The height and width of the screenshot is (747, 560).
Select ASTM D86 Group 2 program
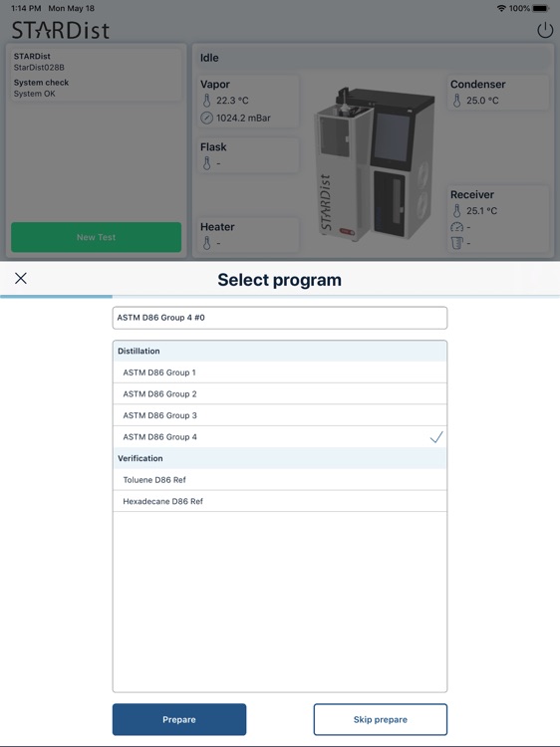[280, 394]
